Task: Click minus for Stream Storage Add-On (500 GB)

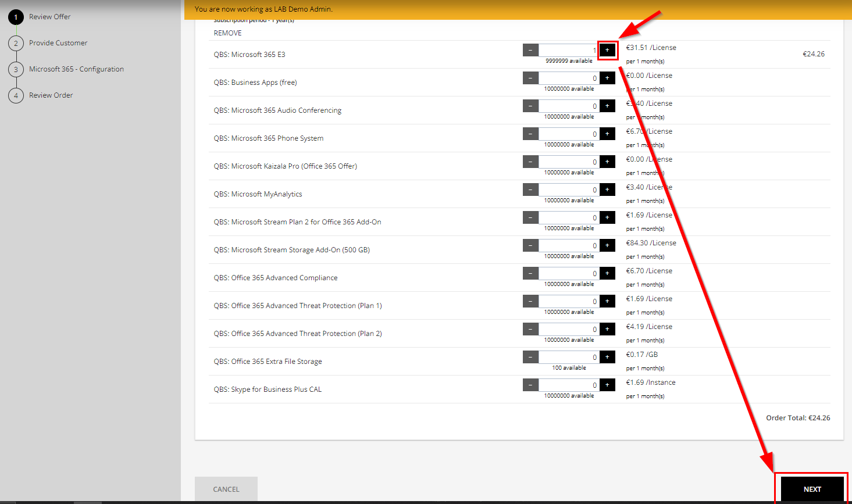Action: point(530,245)
